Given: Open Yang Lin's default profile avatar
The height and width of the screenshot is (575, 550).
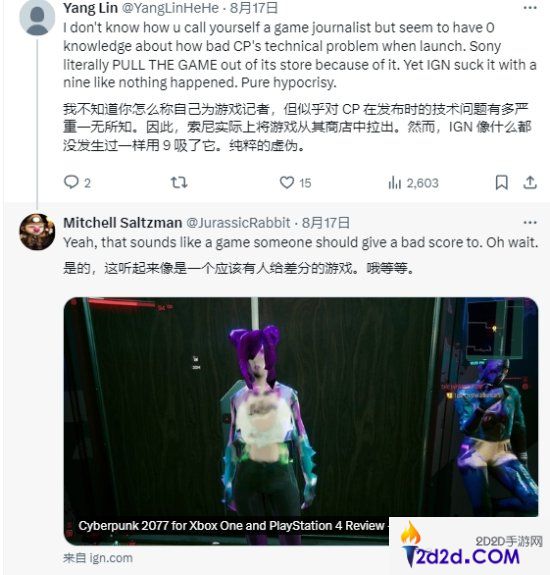Looking at the screenshot, I should click(37, 18).
